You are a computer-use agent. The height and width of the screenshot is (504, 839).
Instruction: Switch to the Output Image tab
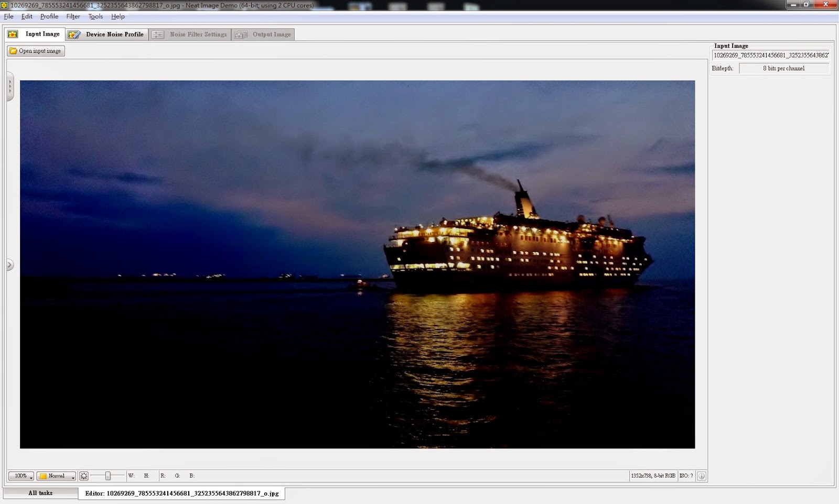(263, 35)
